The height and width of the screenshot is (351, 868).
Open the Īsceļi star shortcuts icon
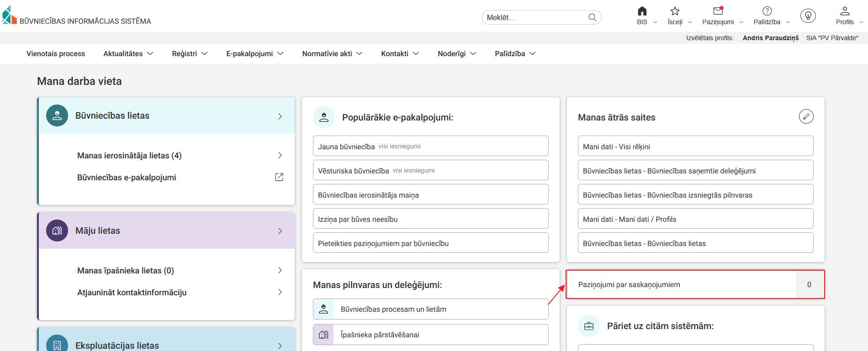click(x=675, y=11)
